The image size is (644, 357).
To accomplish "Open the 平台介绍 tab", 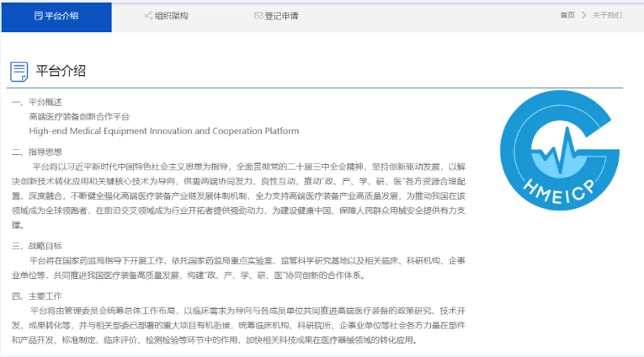I will click(x=56, y=17).
